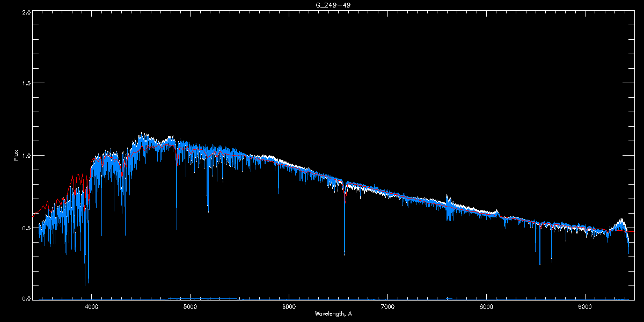Select the 6000 wavelength tick label
The height and width of the screenshot is (322, 644).
289,306
